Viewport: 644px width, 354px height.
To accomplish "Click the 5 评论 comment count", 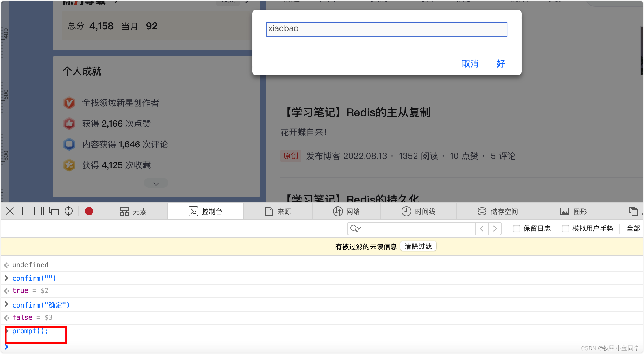I will coord(503,156).
